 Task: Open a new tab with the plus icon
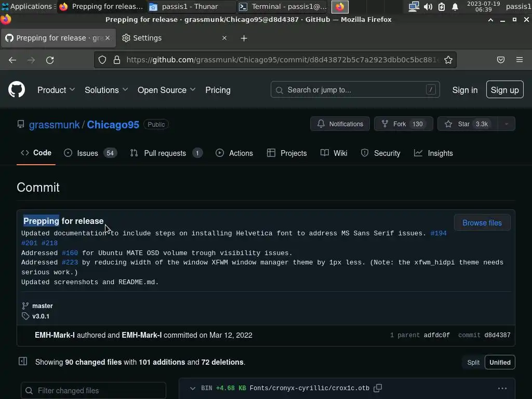tap(244, 38)
